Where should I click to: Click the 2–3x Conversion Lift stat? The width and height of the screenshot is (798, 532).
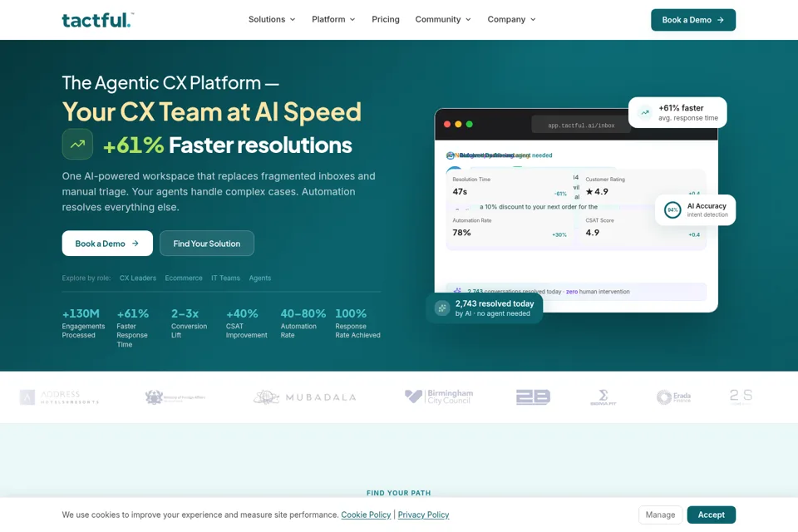(x=189, y=323)
